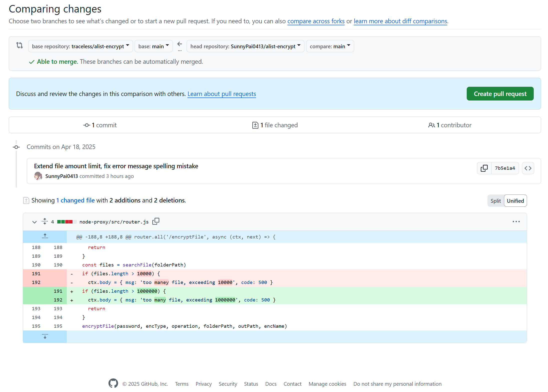Click 'Commits on Apr 18, 2025' heading
This screenshot has width=548, height=392.
[61, 147]
